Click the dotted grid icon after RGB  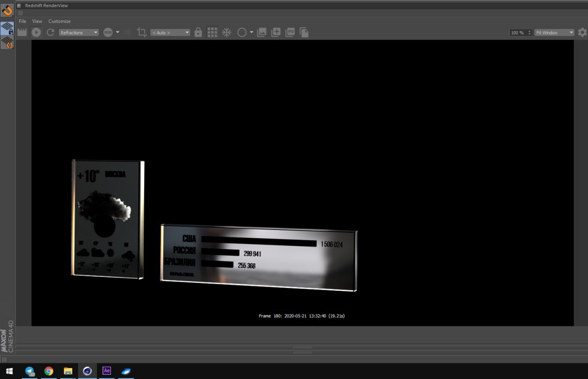tap(128, 32)
